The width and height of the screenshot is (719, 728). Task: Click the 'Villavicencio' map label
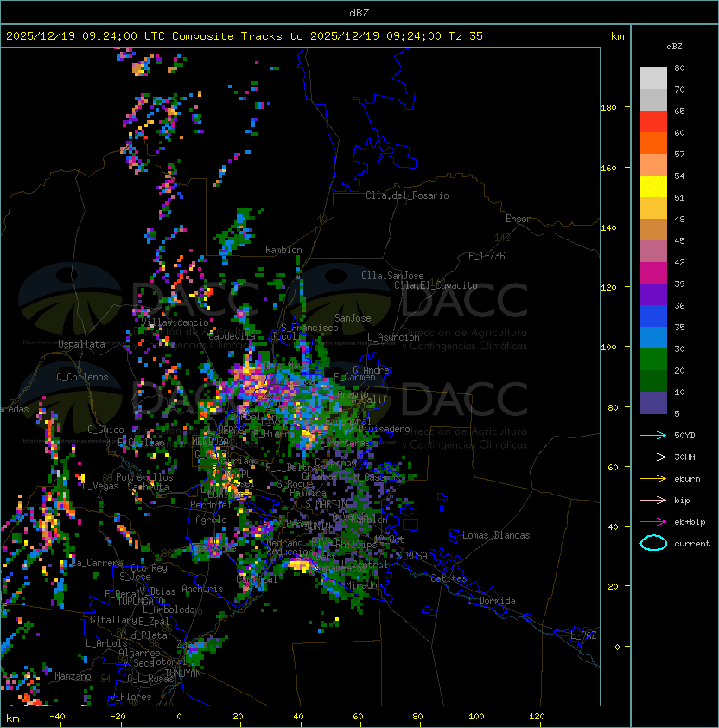coord(175,322)
